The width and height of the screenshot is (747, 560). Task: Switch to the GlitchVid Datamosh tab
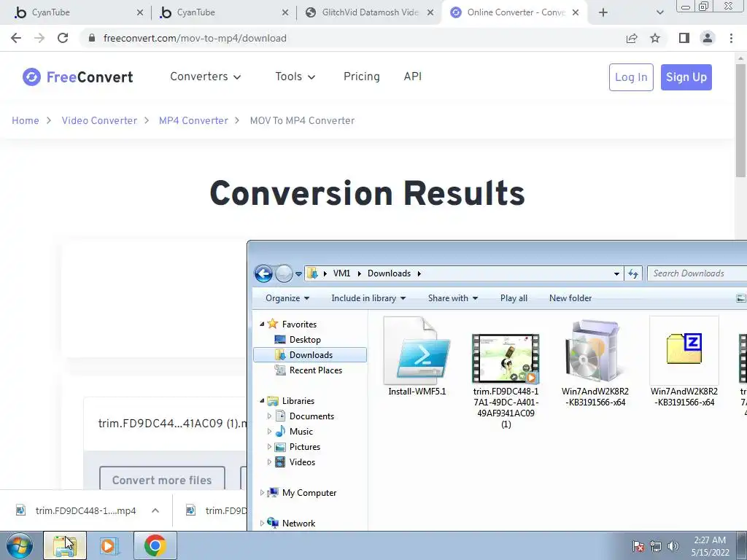(369, 12)
